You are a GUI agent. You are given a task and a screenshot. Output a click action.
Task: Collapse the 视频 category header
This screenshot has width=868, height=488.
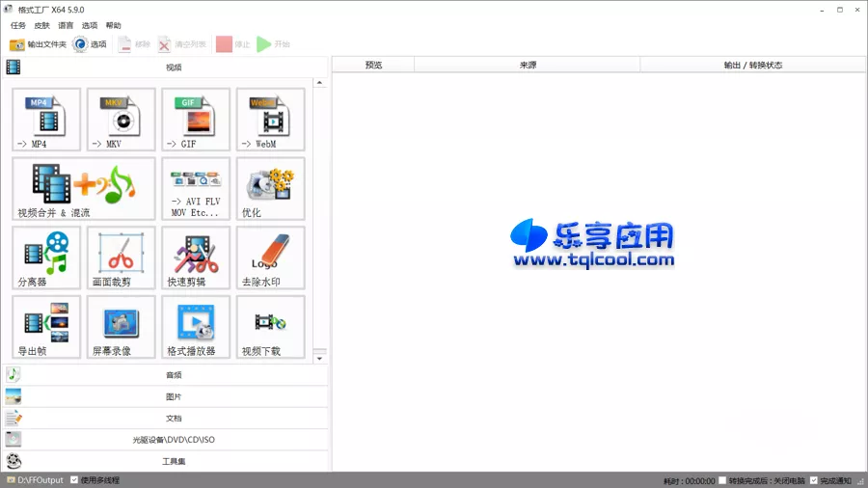coord(166,68)
